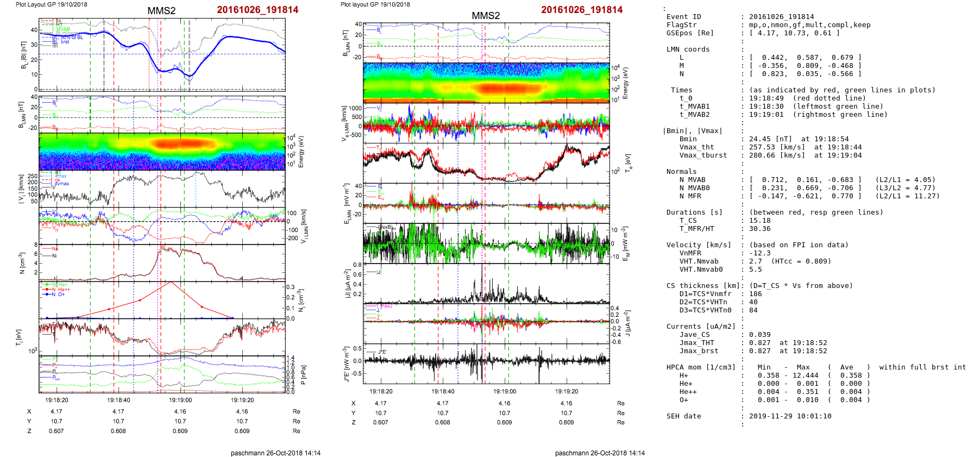The width and height of the screenshot is (980, 457).
Task: Click the 19:19:20 time tick under right plot
Action: 567,391
